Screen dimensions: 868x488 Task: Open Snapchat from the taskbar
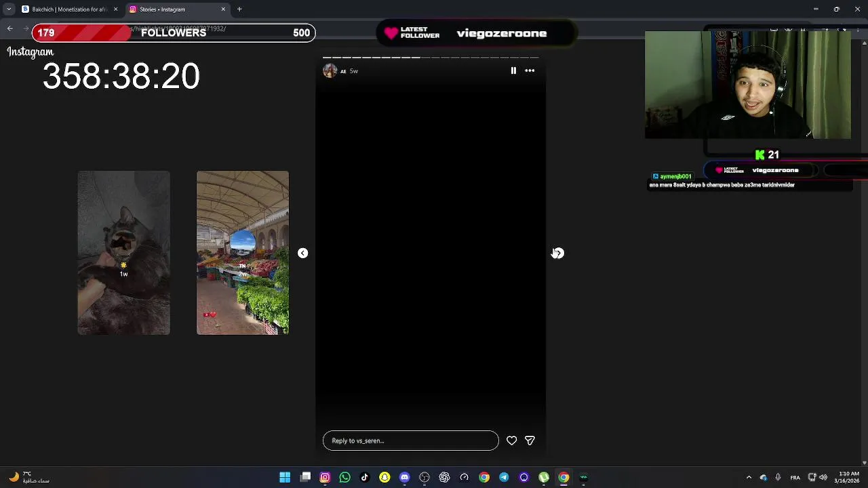[x=384, y=477]
